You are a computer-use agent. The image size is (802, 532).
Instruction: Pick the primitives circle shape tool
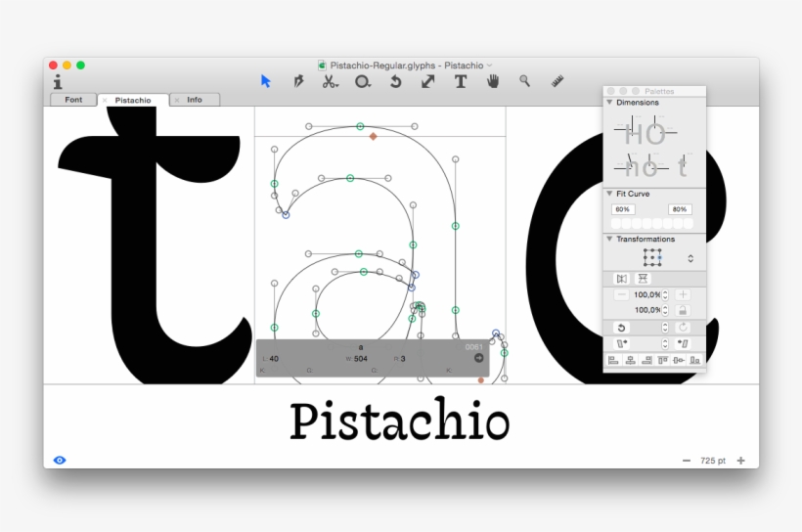pyautogui.click(x=363, y=81)
